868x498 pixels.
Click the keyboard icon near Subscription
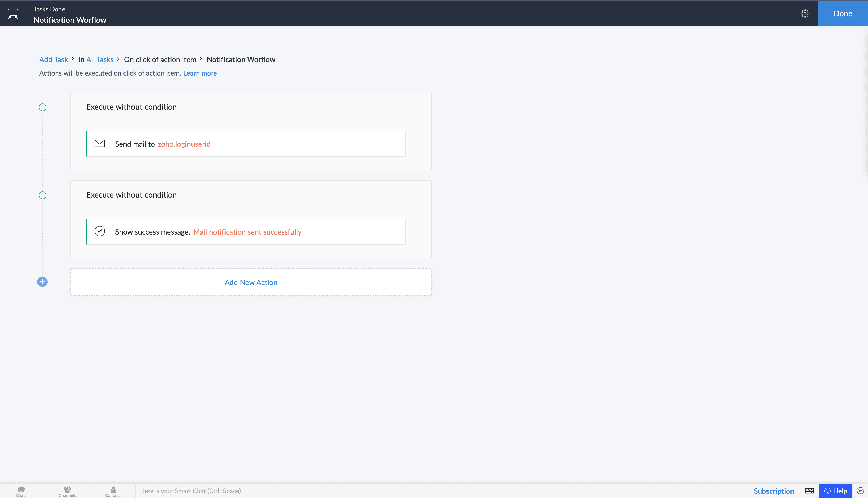(809, 491)
